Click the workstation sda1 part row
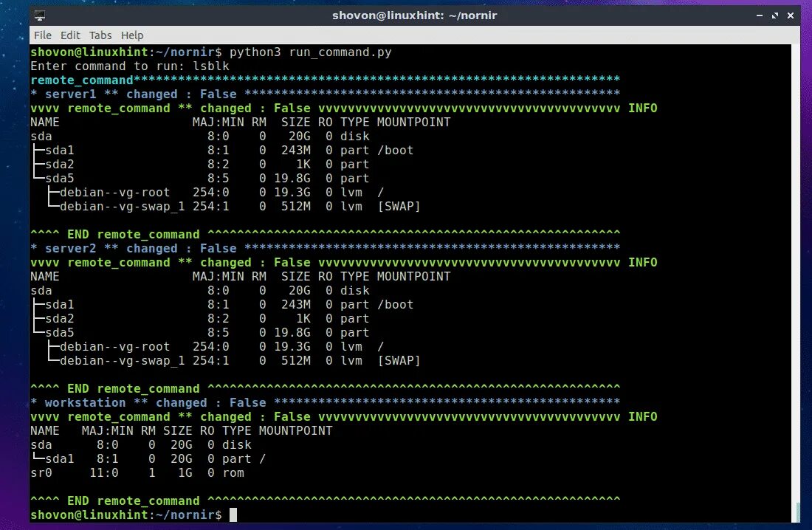This screenshot has height=530, width=812. tap(148, 459)
